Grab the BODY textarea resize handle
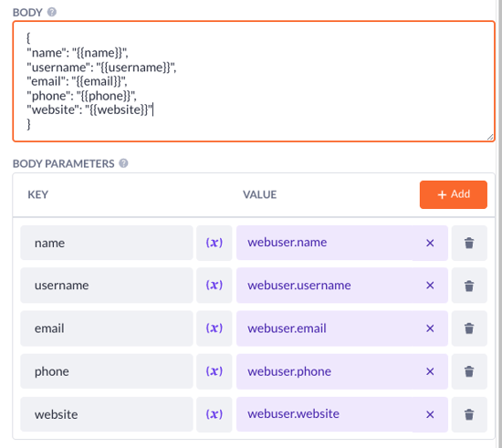The image size is (502, 448). click(x=490, y=137)
